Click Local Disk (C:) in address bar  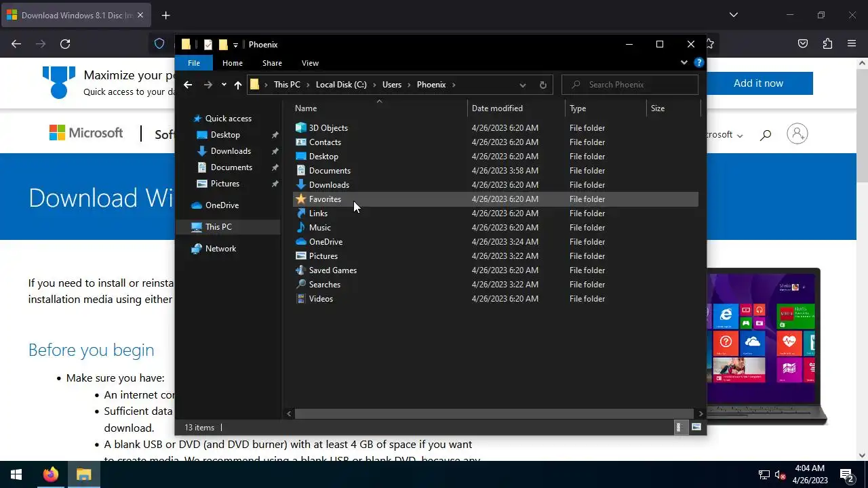[x=341, y=85]
